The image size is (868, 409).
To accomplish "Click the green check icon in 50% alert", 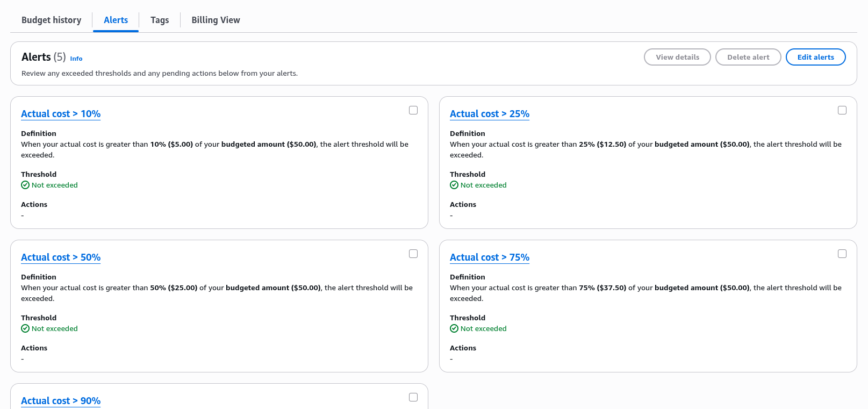I will (25, 328).
